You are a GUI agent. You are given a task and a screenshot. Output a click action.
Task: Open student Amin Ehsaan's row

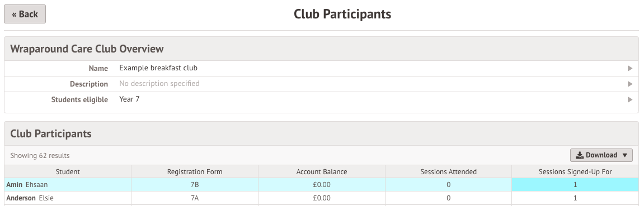point(322,185)
